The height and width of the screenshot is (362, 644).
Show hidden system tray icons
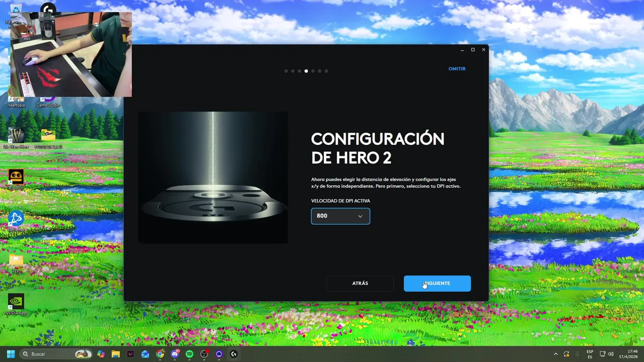[x=555, y=354]
